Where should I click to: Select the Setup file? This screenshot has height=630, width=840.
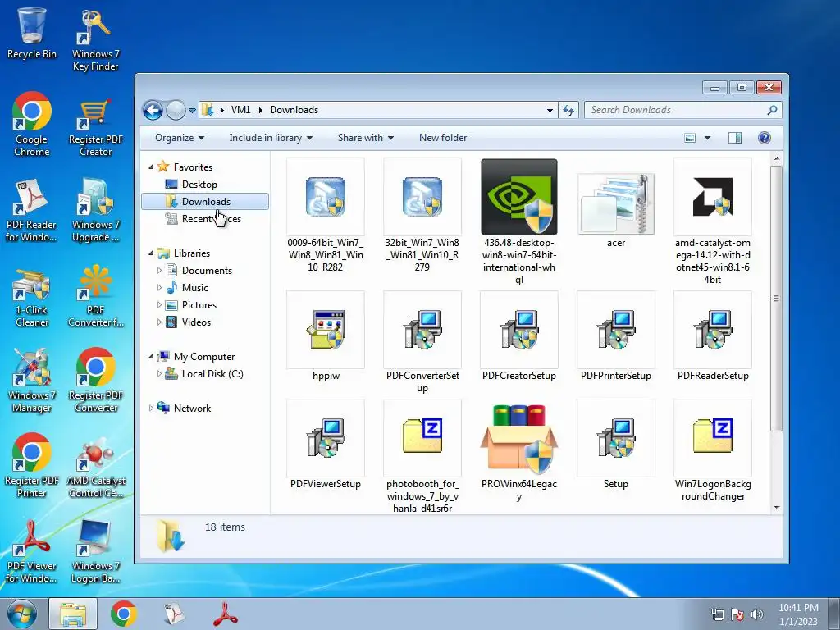coord(615,445)
